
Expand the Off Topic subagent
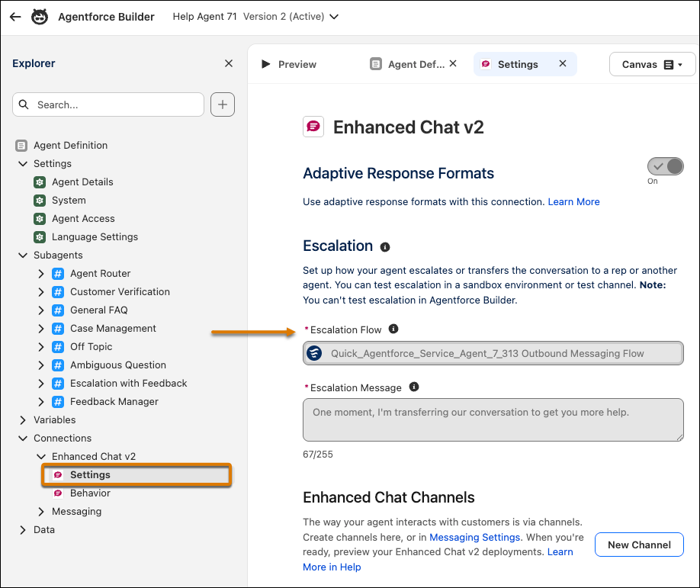(x=41, y=347)
